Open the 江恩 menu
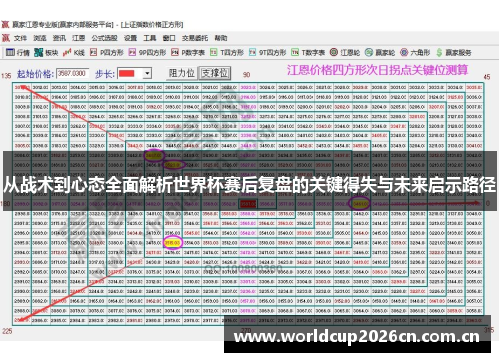Viewport: 500px width, 362px height. tap(79, 38)
